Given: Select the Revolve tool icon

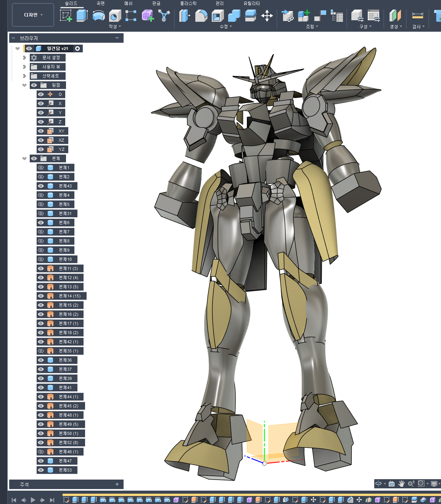Looking at the screenshot, I should click(x=99, y=16).
